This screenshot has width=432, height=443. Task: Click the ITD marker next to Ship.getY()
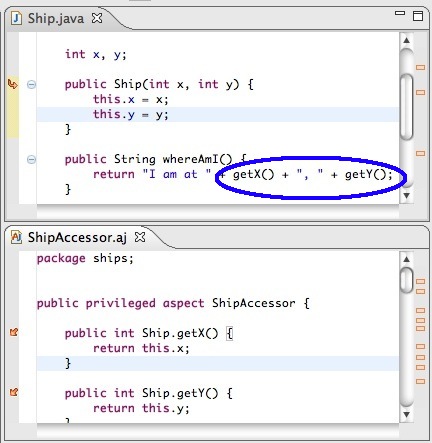pyautogui.click(x=14, y=392)
